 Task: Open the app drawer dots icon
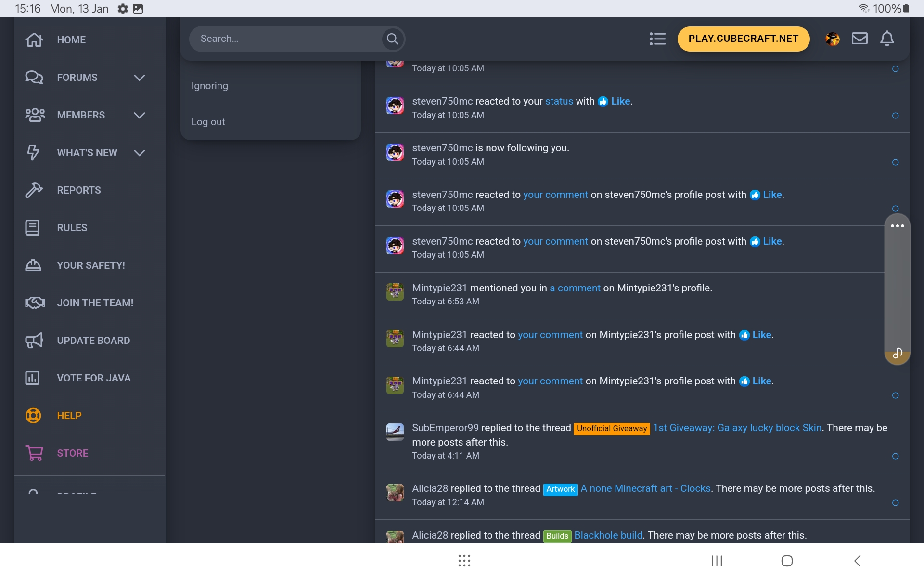click(x=464, y=561)
